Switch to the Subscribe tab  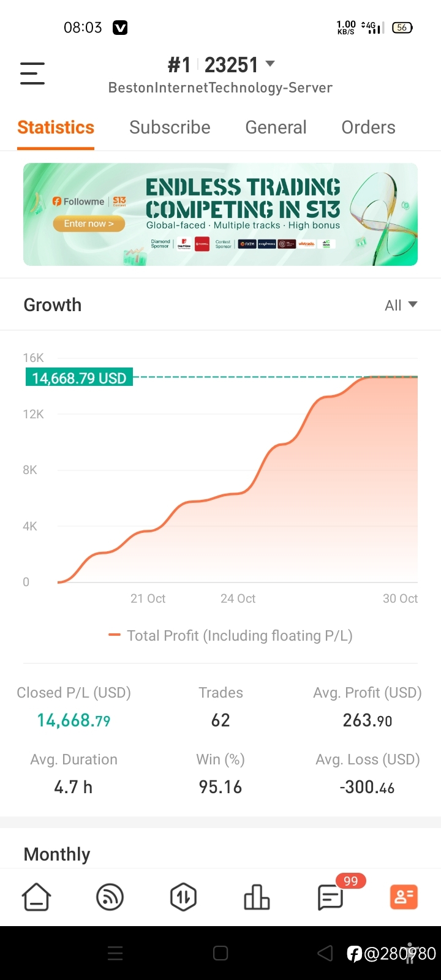point(170,127)
